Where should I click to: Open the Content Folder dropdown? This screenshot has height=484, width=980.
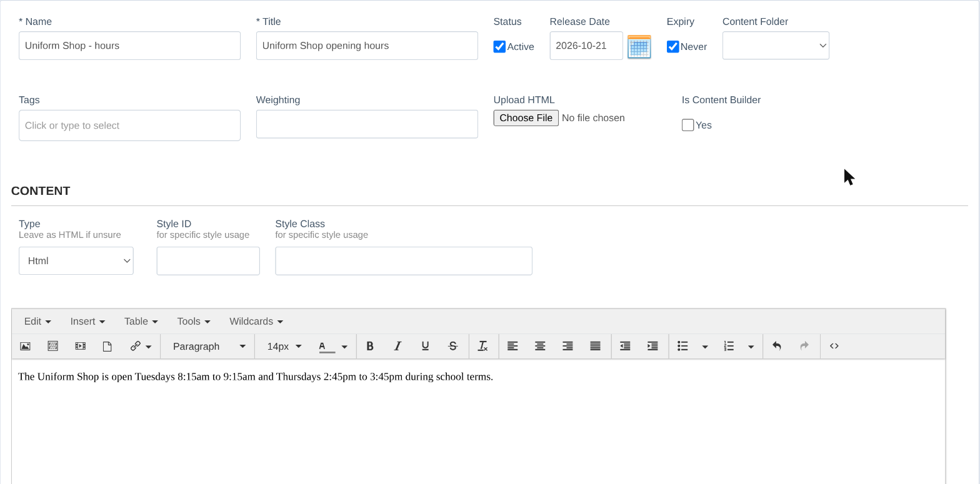[776, 46]
